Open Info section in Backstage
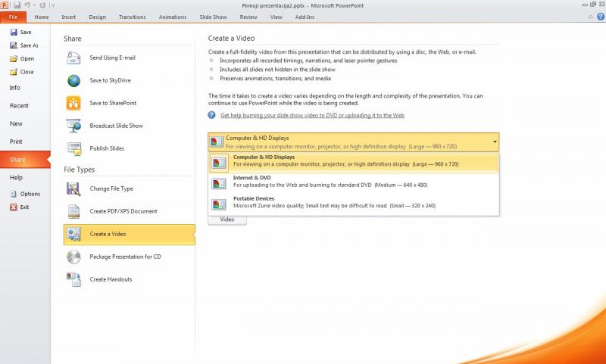Viewport: 606px width, 364px height. [x=25, y=88]
